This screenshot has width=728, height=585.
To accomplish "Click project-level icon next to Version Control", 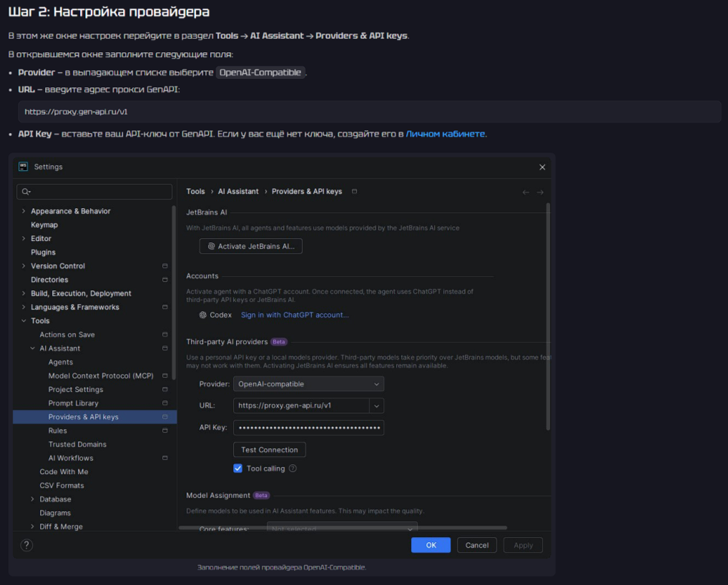I will tap(165, 266).
